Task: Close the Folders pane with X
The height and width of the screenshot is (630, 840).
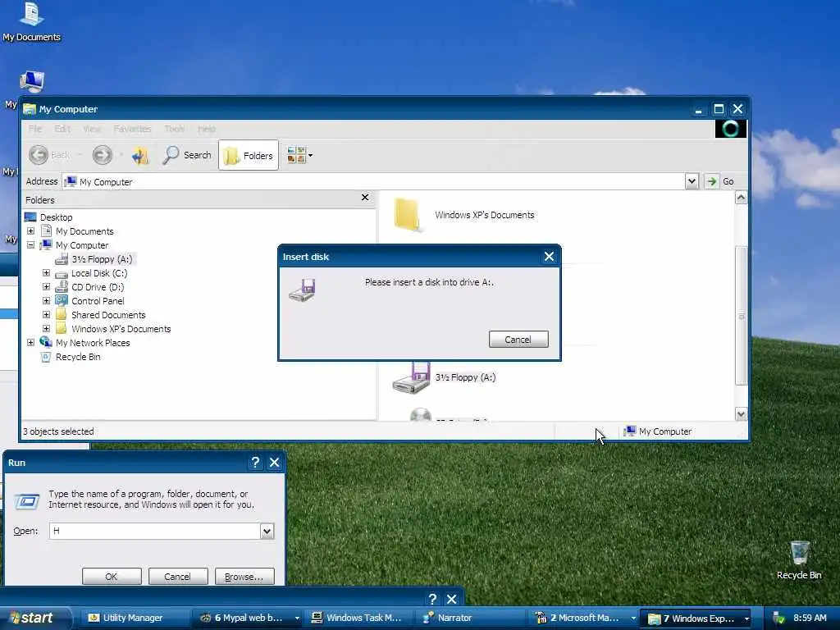Action: point(365,198)
